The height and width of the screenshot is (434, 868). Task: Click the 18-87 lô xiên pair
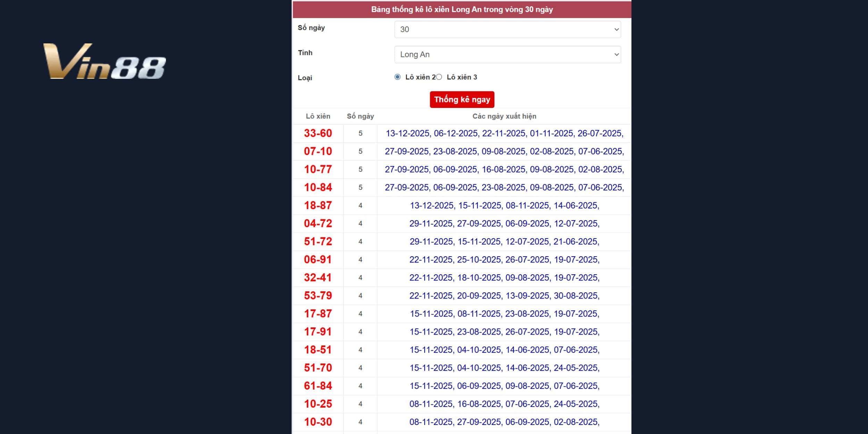(x=318, y=206)
